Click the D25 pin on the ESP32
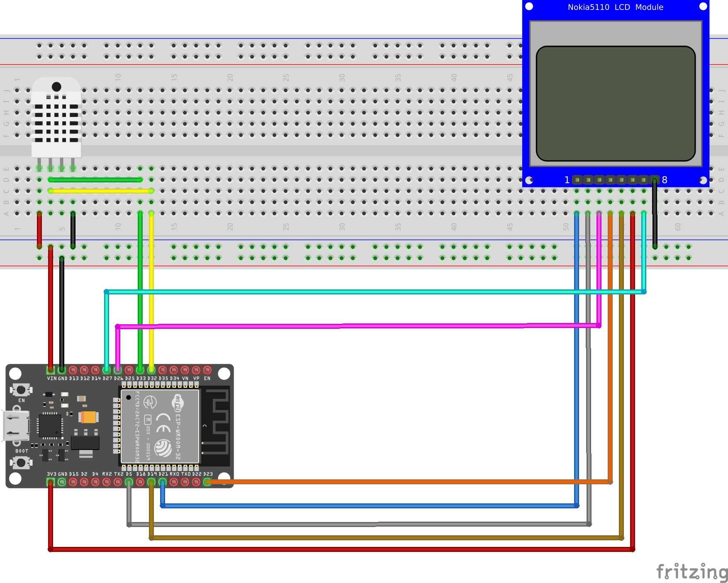This screenshot has width=728, height=583. pos(129,369)
